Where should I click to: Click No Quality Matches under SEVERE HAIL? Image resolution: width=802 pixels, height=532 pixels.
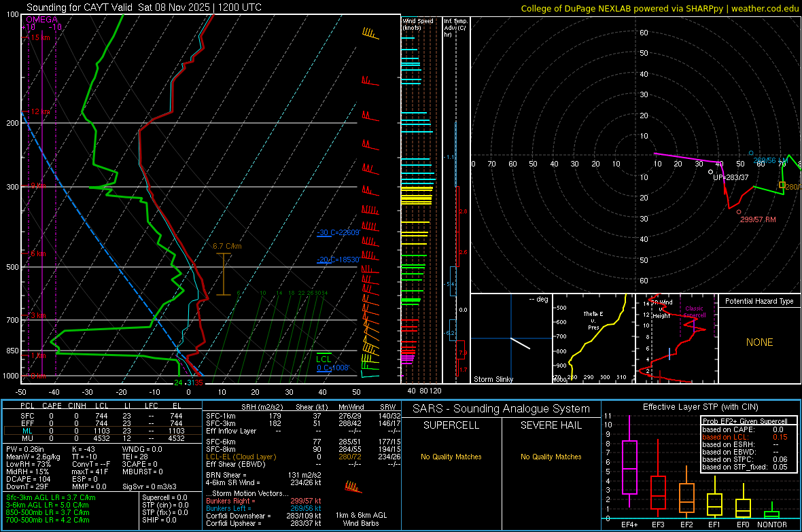[x=551, y=457]
